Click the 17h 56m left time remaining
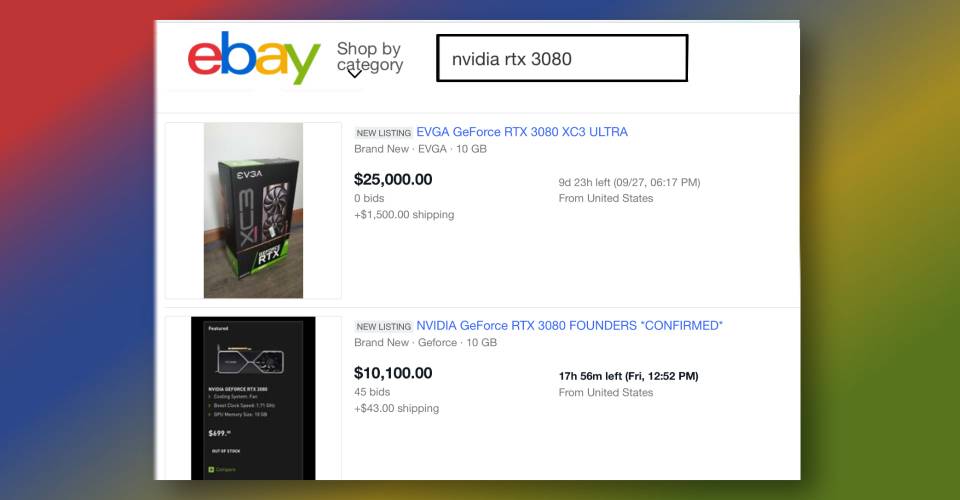This screenshot has width=960, height=500. 628,376
